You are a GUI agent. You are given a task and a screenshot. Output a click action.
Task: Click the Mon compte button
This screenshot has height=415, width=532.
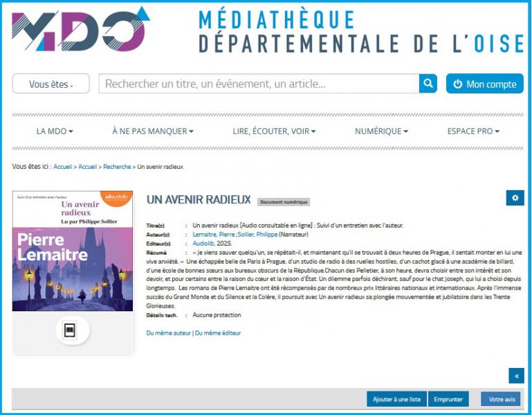coord(484,84)
